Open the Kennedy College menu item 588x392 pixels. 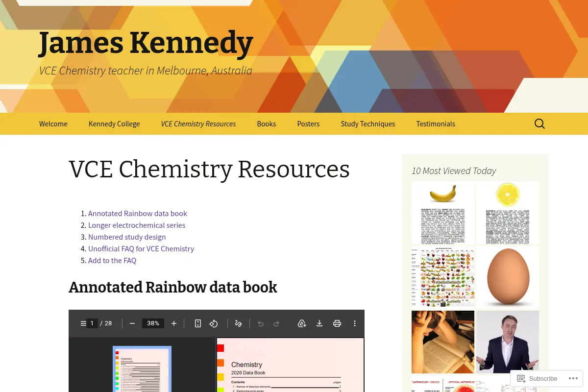(x=114, y=124)
